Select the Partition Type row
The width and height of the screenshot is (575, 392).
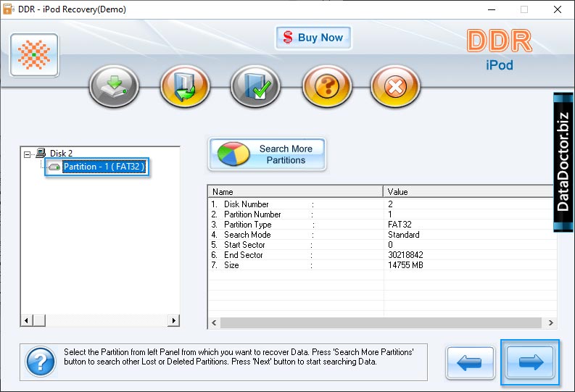click(x=382, y=225)
